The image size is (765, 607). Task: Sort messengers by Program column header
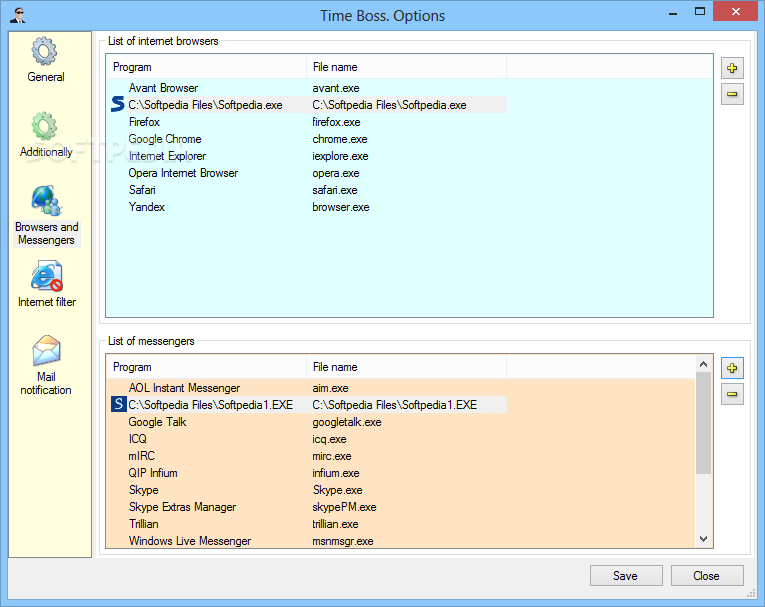[x=206, y=367]
